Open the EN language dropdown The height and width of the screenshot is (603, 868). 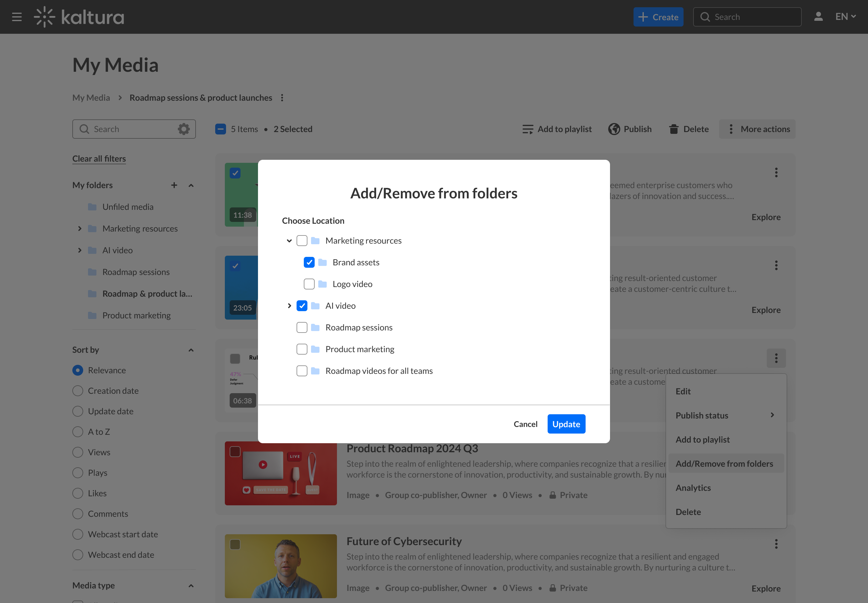click(845, 17)
